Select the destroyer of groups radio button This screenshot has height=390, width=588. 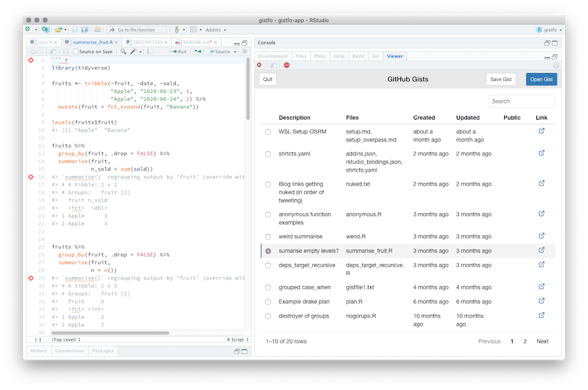[x=268, y=316]
